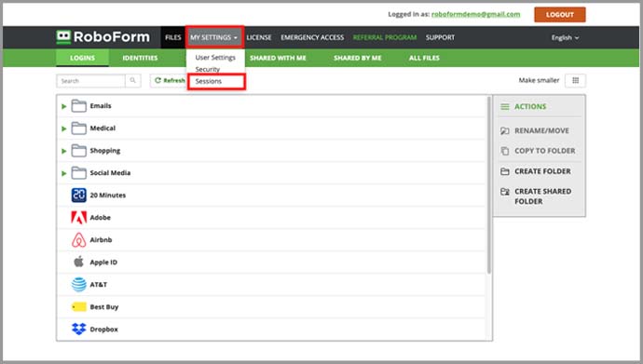Open the English language dropdown
This screenshot has height=364, width=643.
coord(565,37)
